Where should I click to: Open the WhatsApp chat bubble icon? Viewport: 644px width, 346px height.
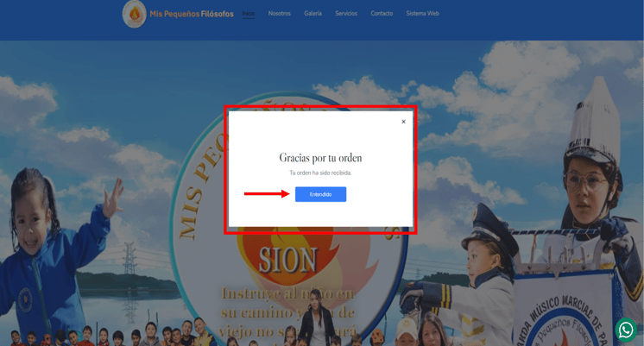coord(626,329)
